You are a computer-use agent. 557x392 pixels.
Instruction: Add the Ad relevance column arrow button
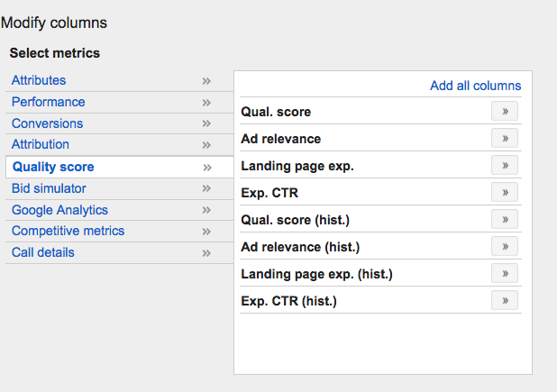click(x=505, y=138)
